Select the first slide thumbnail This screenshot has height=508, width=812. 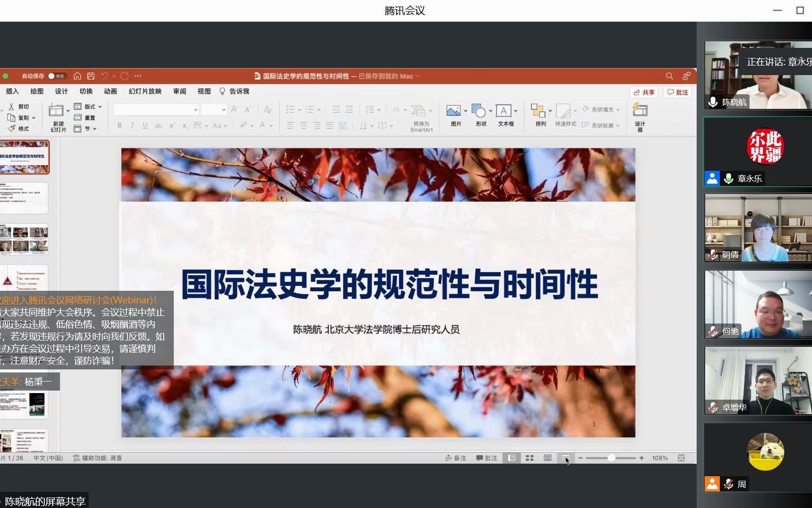point(25,157)
